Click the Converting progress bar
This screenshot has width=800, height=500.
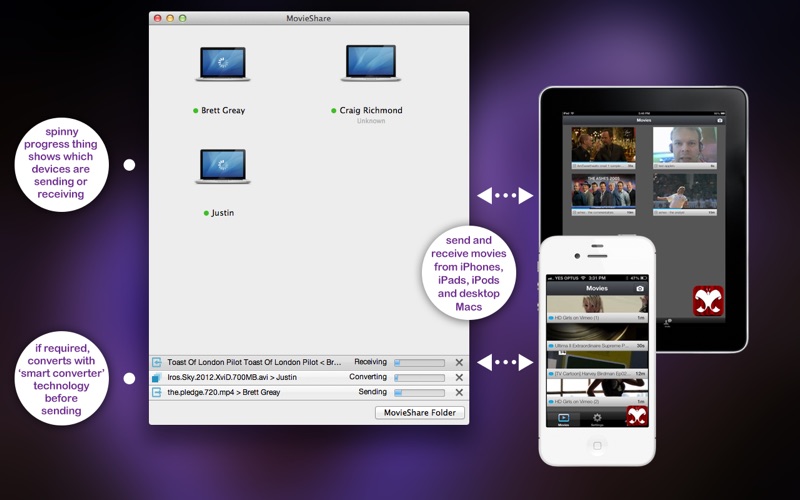point(419,378)
